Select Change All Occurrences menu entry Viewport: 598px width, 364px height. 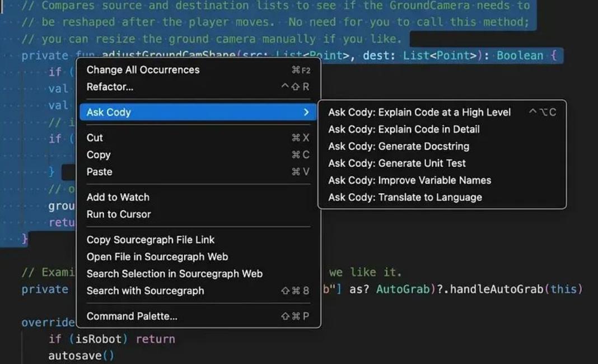[x=198, y=70]
